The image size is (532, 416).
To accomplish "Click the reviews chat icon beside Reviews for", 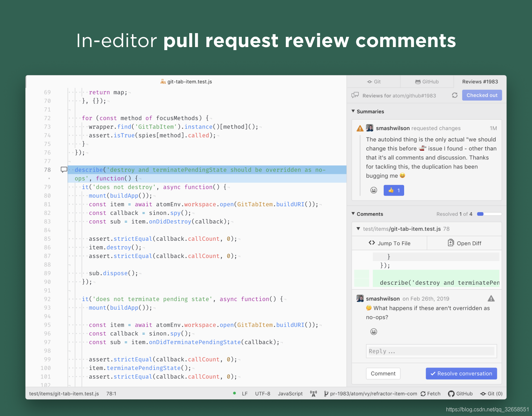I will 355,95.
